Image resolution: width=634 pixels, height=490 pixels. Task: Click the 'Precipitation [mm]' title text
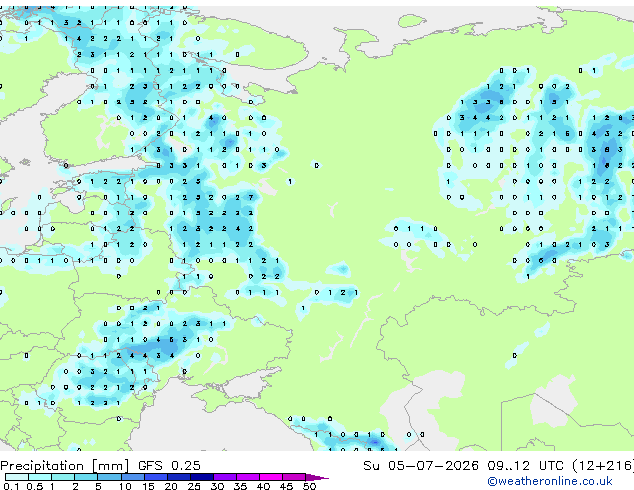click(65, 466)
